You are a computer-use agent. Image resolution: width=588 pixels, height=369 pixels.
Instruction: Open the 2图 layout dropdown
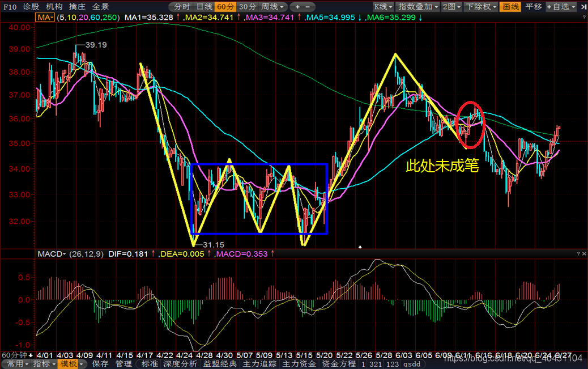tap(451, 7)
